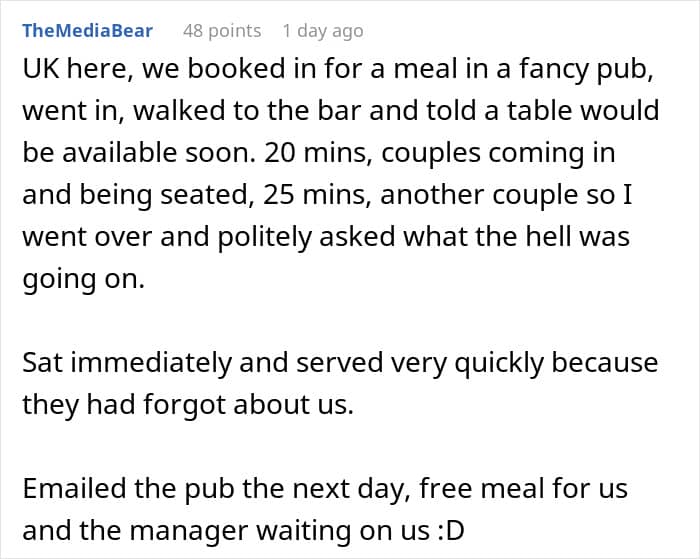This screenshot has width=700, height=559.
Task: Click the 48 points score label
Action: coord(221,31)
